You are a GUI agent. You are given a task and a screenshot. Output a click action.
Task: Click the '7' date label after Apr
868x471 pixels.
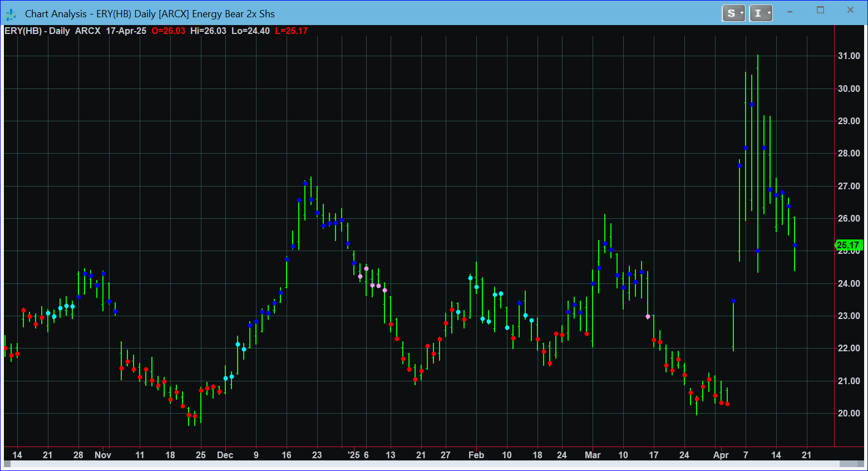coord(746,455)
